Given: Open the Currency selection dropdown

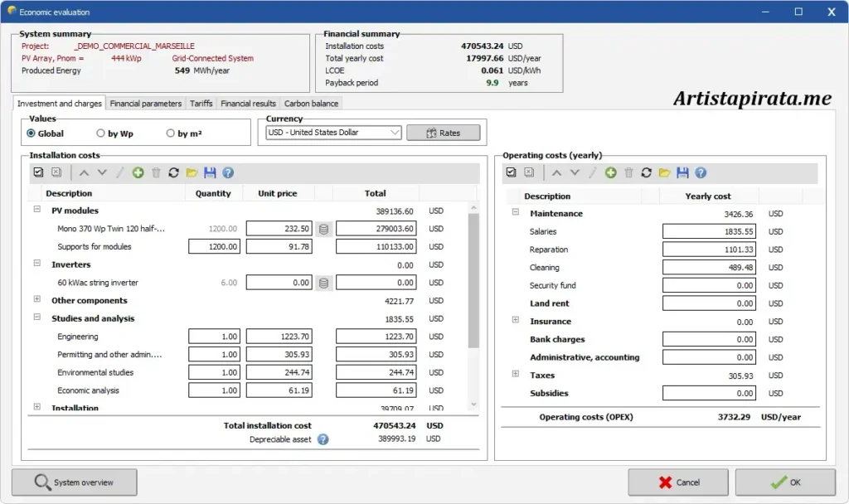Looking at the screenshot, I should pyautogui.click(x=395, y=132).
